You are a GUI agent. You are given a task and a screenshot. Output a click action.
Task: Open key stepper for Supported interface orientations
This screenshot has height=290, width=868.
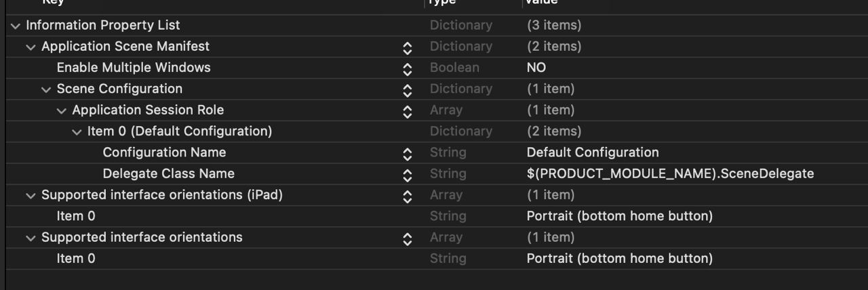click(x=408, y=239)
